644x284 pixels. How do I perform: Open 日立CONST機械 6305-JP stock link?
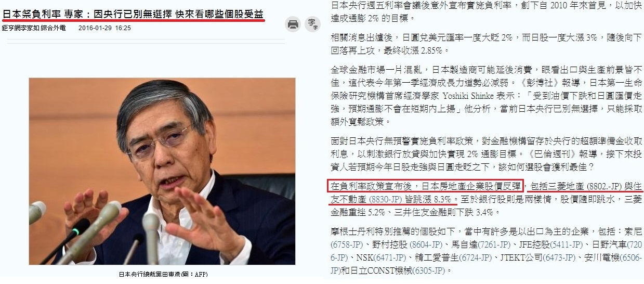(429, 272)
